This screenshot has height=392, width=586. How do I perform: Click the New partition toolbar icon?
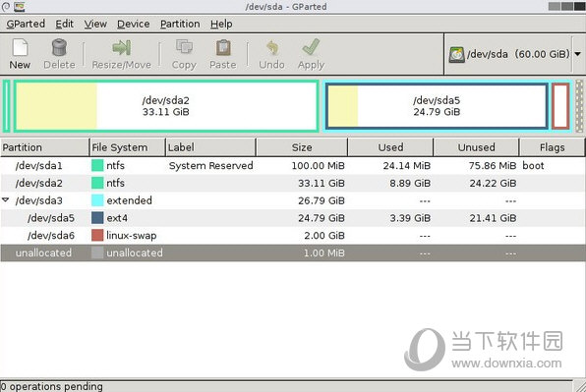click(21, 47)
